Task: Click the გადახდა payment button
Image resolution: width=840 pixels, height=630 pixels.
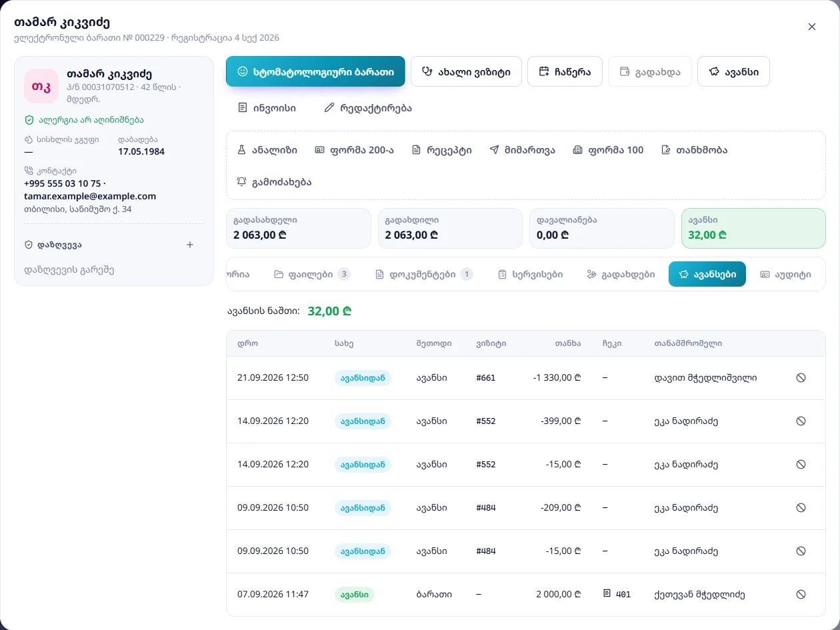Action: pyautogui.click(x=650, y=71)
